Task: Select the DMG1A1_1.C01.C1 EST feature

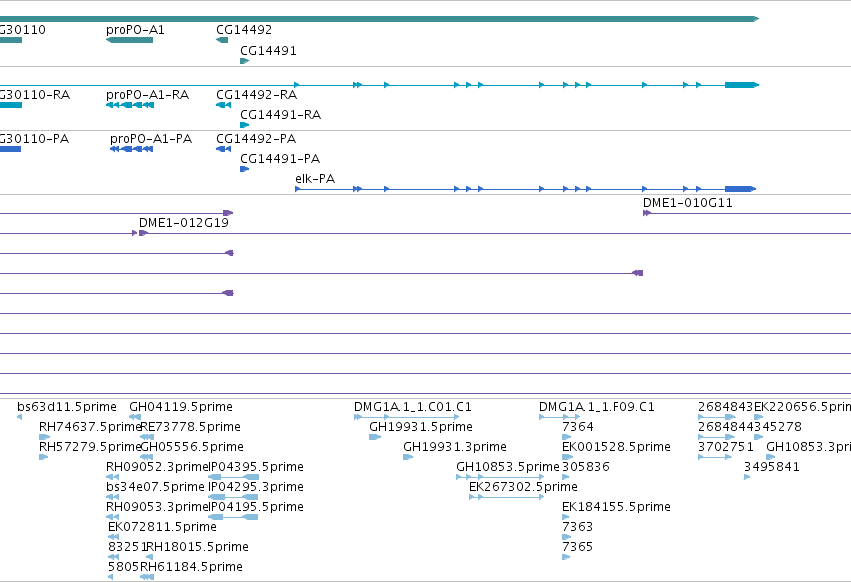Action: (407, 417)
